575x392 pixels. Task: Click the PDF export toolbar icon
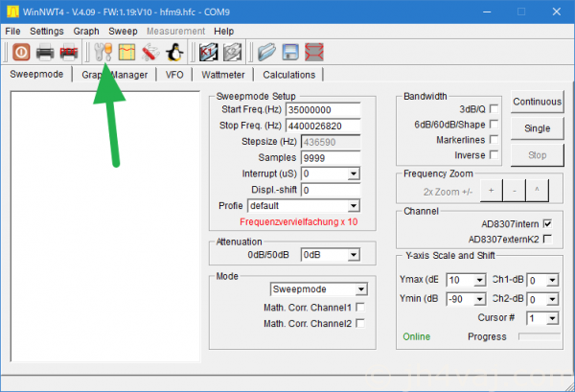click(x=69, y=52)
